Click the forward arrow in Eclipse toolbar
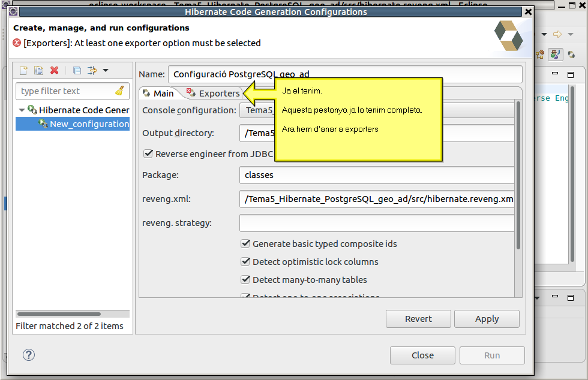The width and height of the screenshot is (588, 380). [557, 34]
